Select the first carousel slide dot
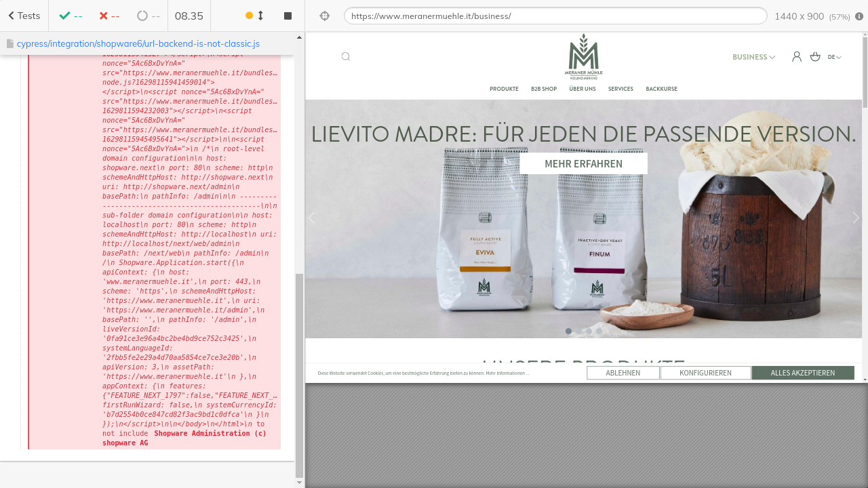The image size is (868, 488). [x=568, y=331]
